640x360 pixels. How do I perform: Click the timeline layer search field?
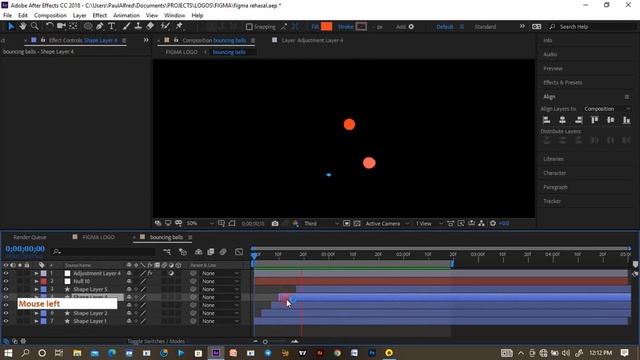click(104, 252)
